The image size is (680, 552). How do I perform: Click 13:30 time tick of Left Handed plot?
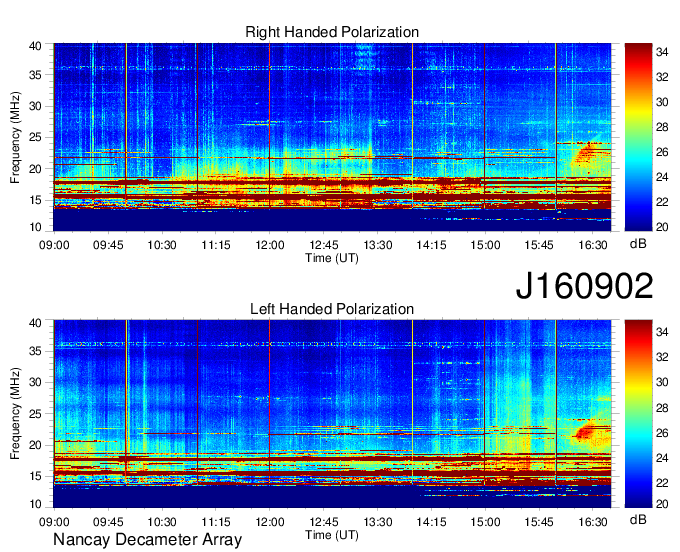coord(377,522)
